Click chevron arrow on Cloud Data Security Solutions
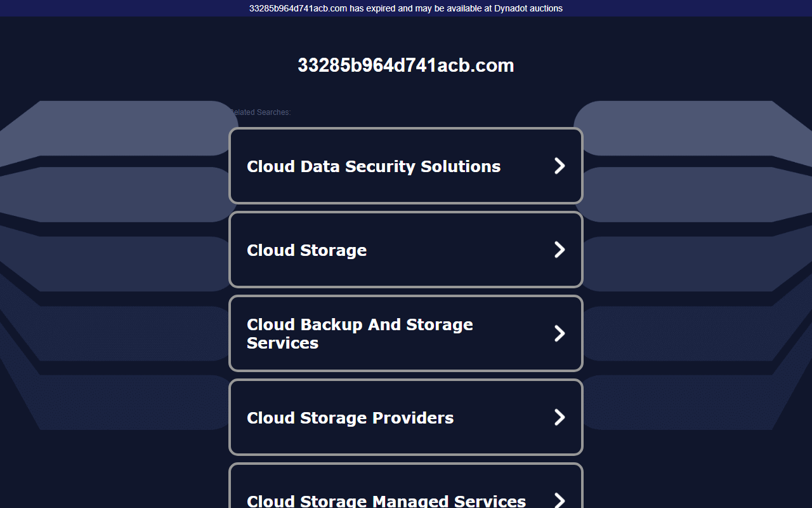Image resolution: width=812 pixels, height=508 pixels. click(560, 166)
